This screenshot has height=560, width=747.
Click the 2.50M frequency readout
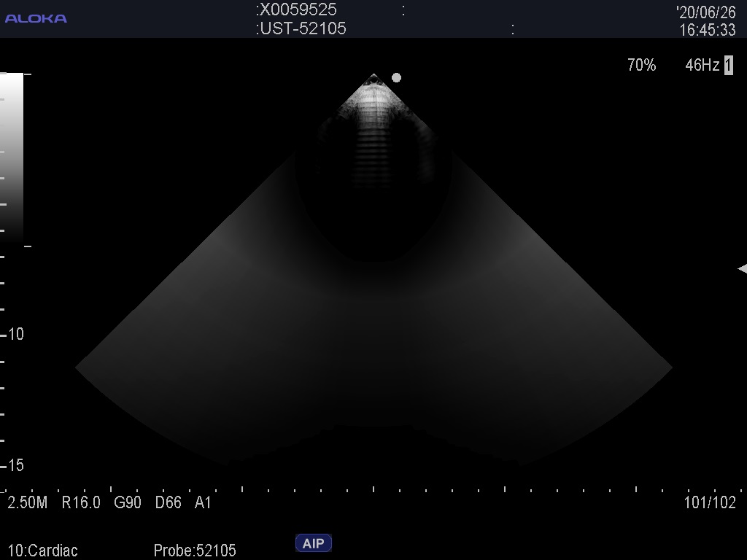point(28,502)
